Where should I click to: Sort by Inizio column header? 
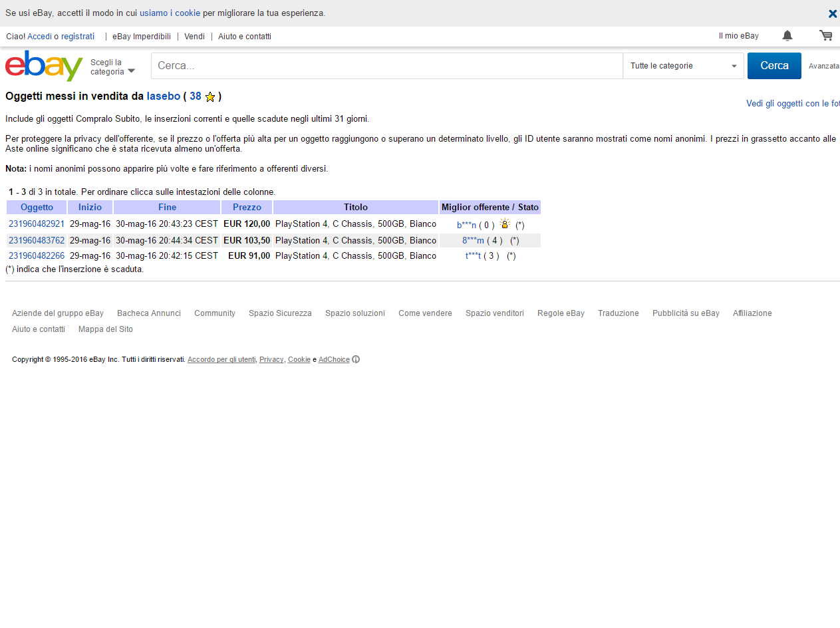(90, 208)
